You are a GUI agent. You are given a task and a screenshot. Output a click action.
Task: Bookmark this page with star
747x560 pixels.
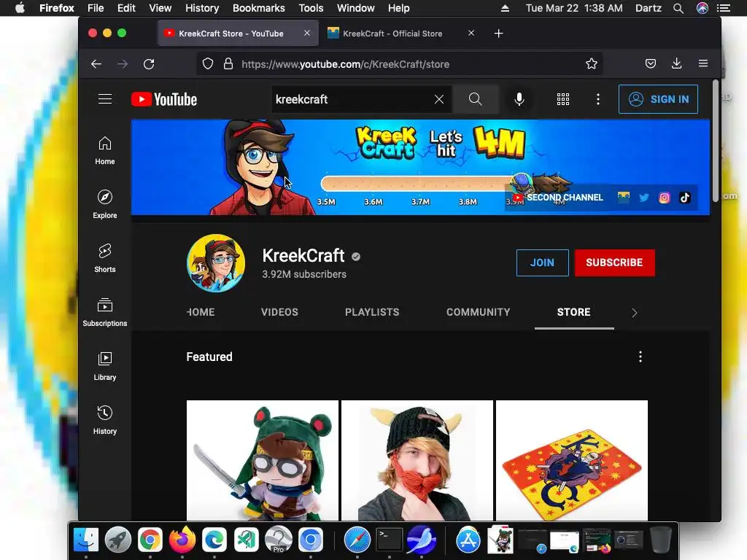591,64
